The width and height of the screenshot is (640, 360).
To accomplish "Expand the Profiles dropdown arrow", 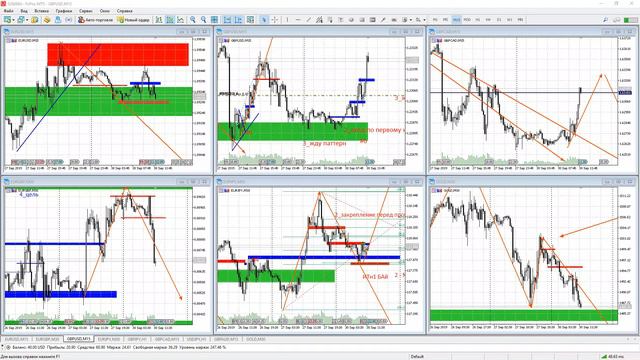I will [x=27, y=20].
